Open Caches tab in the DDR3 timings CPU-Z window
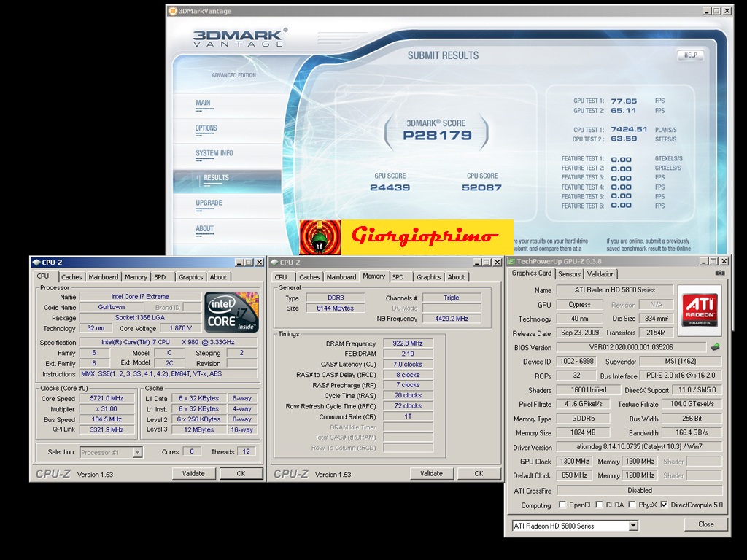Screen dimensions: 747x560 [309, 276]
